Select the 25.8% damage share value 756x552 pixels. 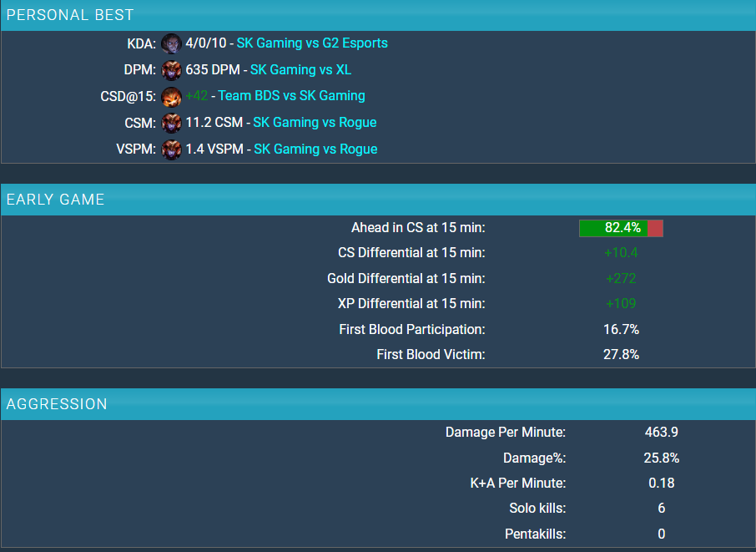662,458
